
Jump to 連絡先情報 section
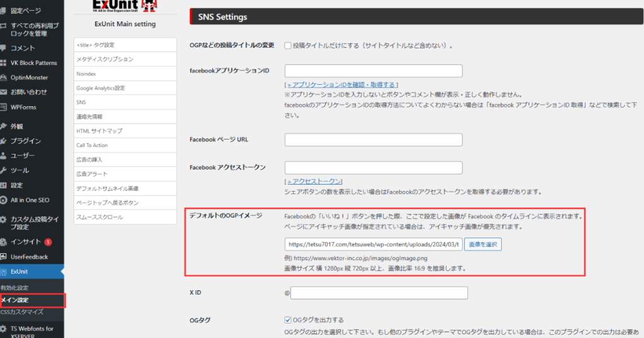125,117
